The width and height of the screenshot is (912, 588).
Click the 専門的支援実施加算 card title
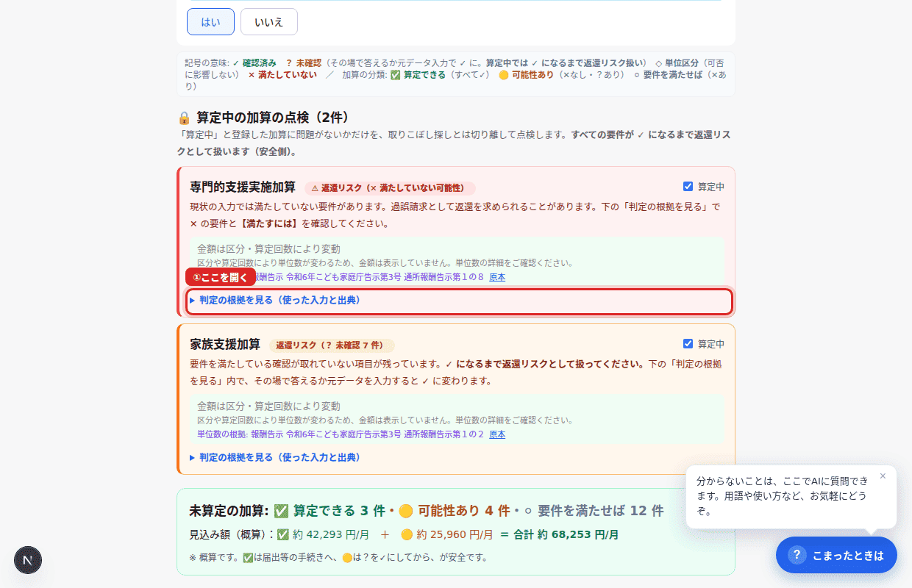tap(243, 187)
